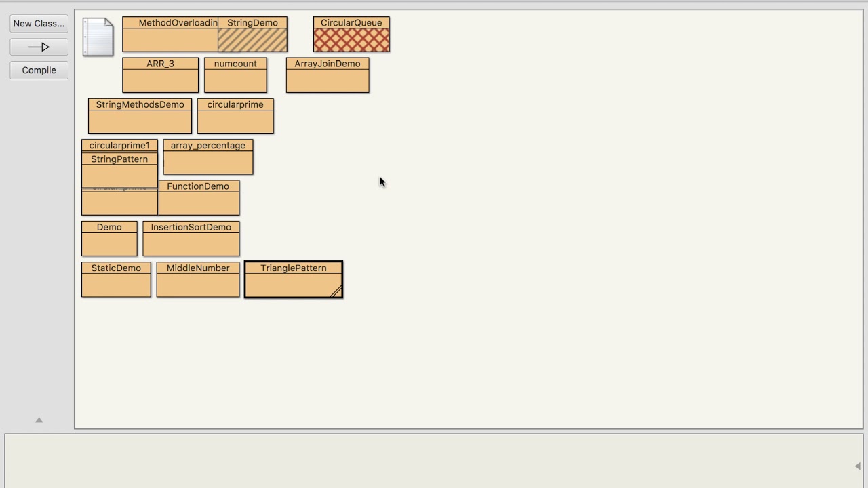The image size is (868, 488).
Task: Expand the left panel triangle arrow
Action: 39,420
